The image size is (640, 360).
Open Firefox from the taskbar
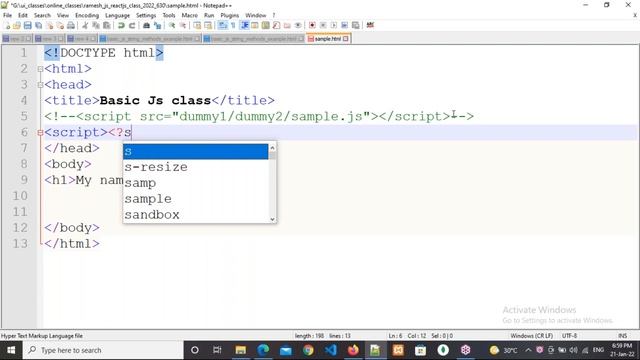click(x=353, y=350)
